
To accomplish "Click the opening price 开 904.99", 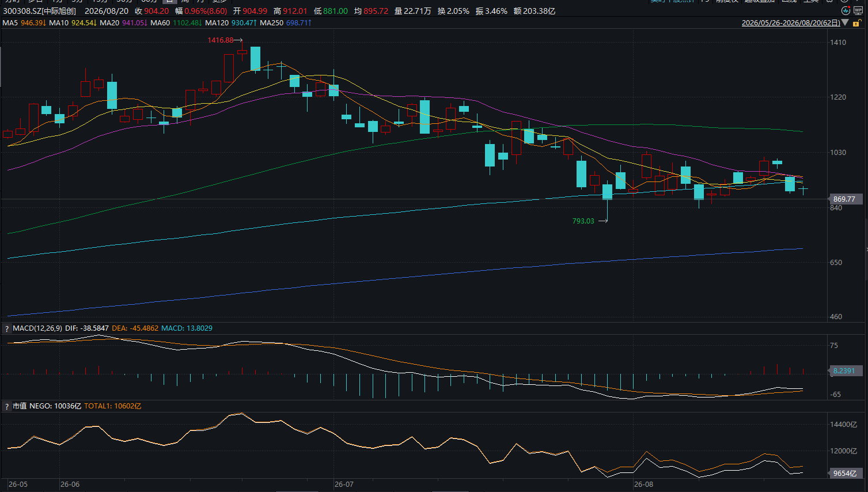I will pos(250,11).
